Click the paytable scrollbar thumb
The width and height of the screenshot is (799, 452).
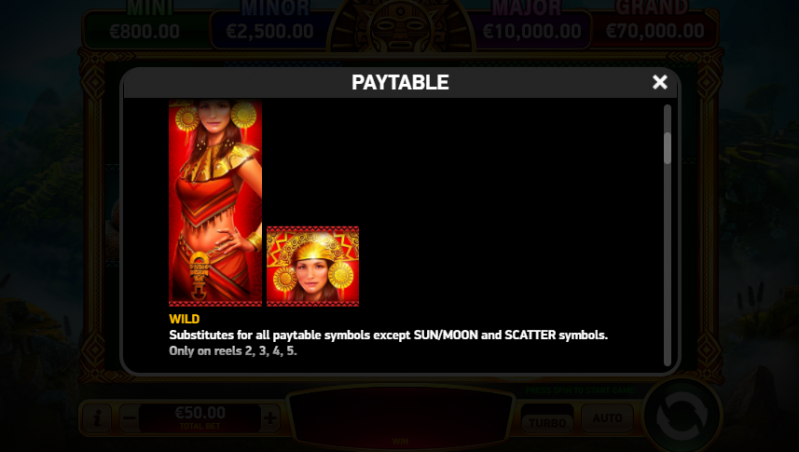pyautogui.click(x=667, y=148)
